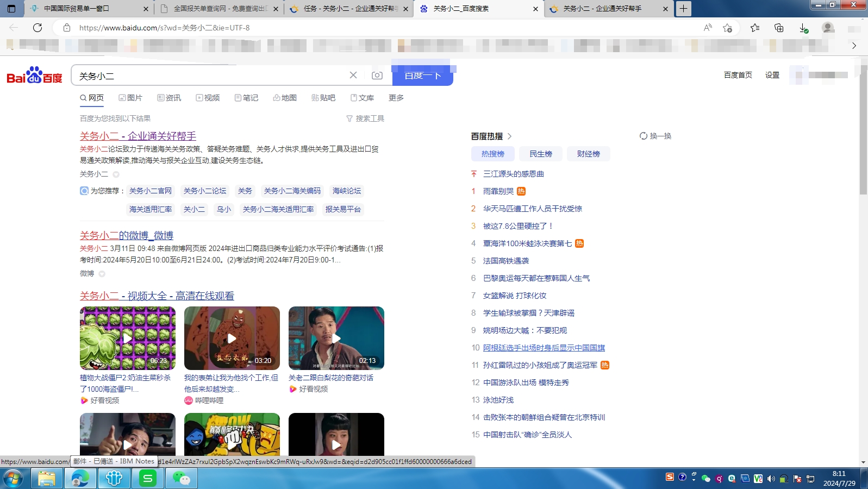Switch to the 地图 search tab

pos(285,98)
